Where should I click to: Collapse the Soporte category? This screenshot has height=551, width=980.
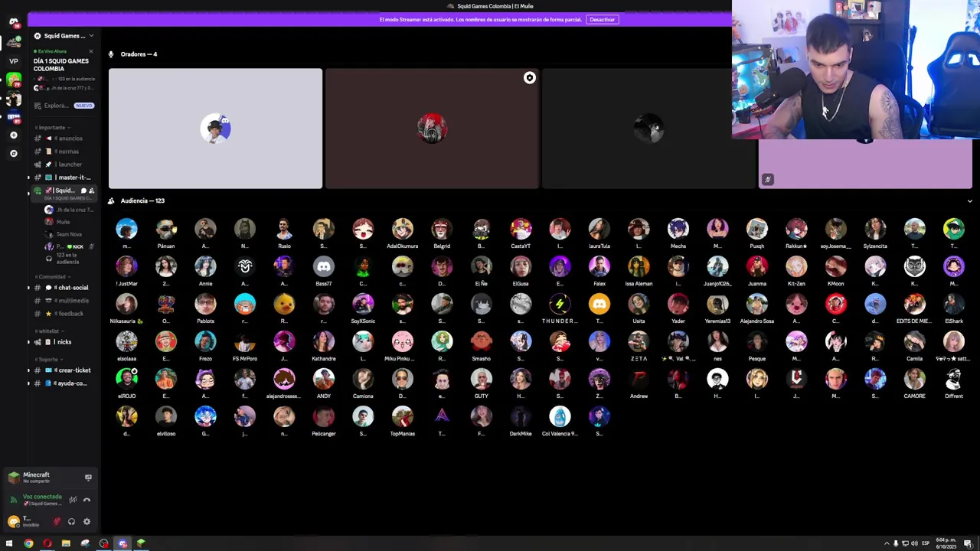point(48,359)
